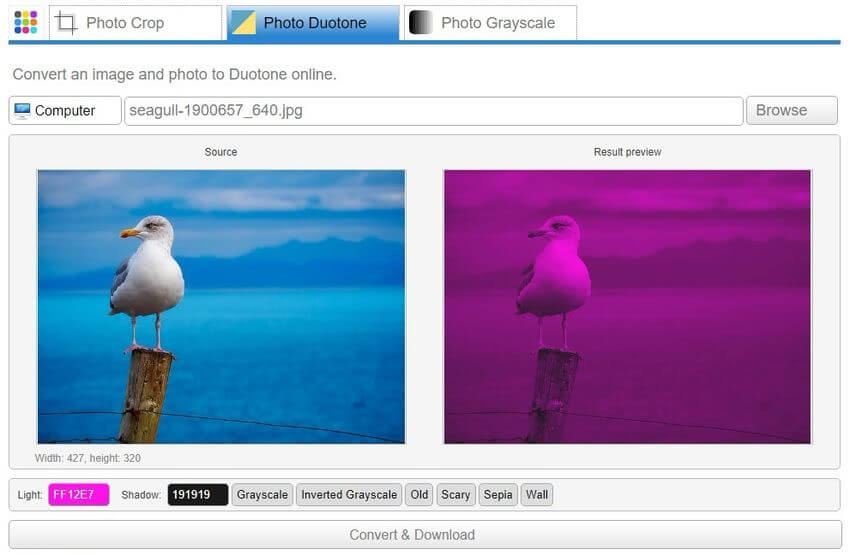Click the computer monitor icon
This screenshot has height=555, width=850.
click(22, 111)
